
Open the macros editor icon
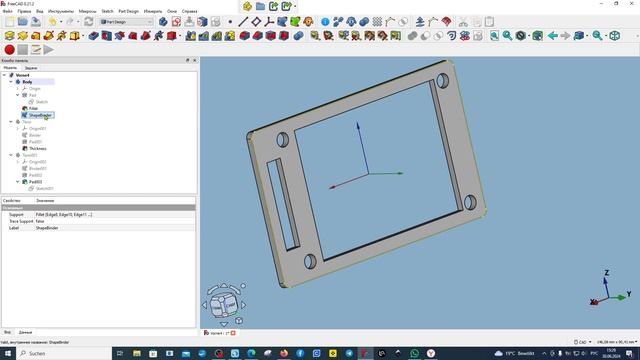coord(36,50)
